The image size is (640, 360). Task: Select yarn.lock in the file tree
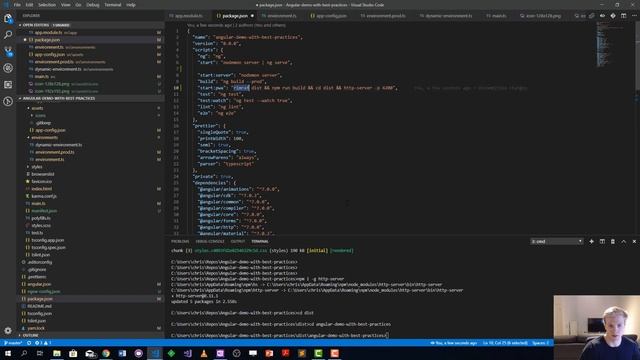coord(36,328)
